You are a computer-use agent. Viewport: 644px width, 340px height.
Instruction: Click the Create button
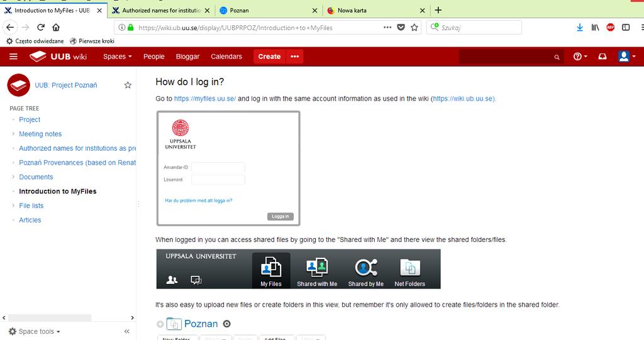(x=269, y=57)
